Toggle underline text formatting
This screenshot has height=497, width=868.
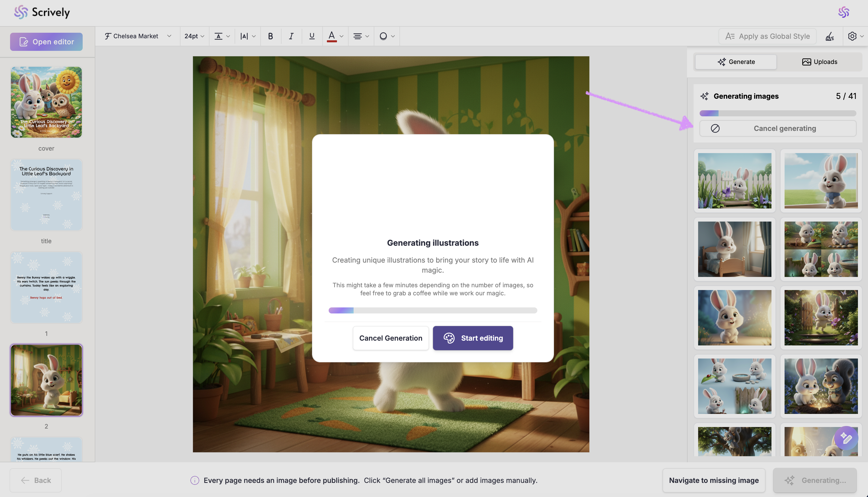pyautogui.click(x=312, y=36)
